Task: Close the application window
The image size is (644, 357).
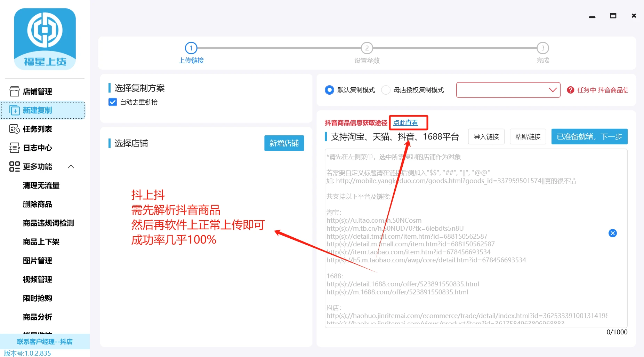Action: [x=634, y=16]
